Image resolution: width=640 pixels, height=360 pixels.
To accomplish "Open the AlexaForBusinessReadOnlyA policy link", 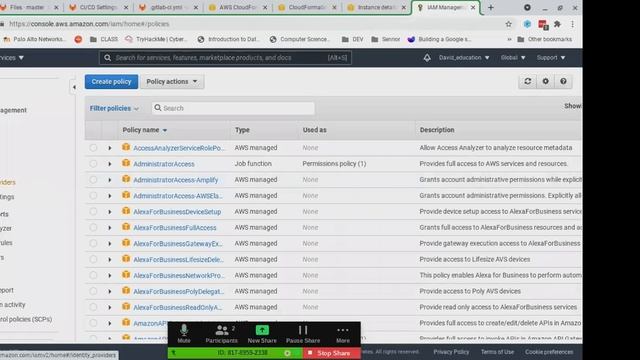I will click(178, 307).
